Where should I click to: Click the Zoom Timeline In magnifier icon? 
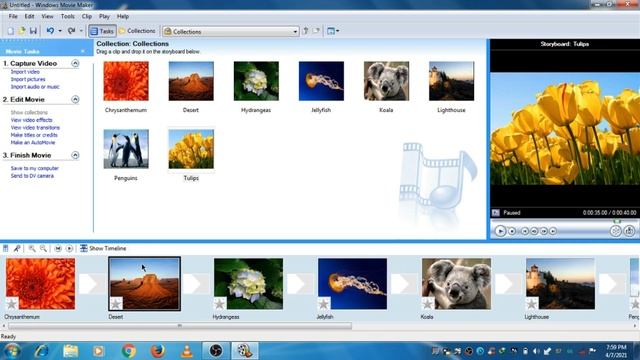coord(32,248)
